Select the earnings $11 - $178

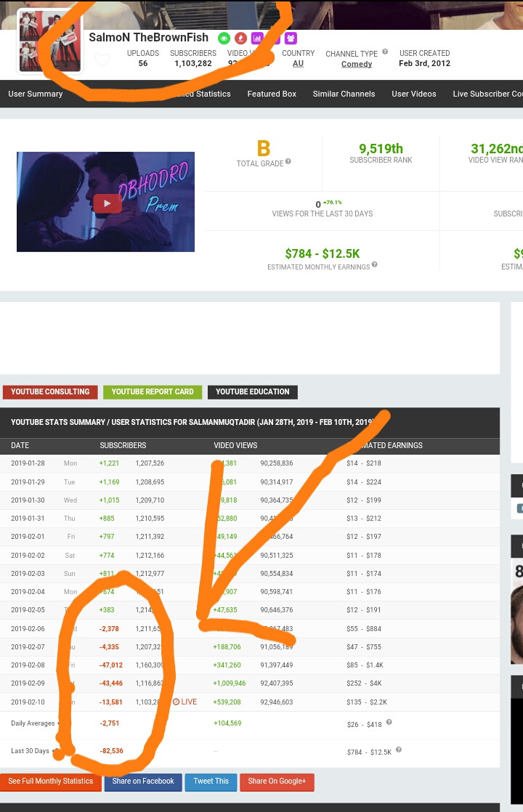[x=364, y=556]
